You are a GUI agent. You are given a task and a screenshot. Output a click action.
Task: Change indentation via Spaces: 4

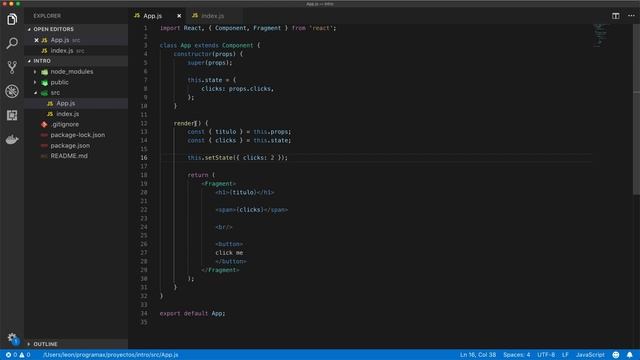point(517,355)
